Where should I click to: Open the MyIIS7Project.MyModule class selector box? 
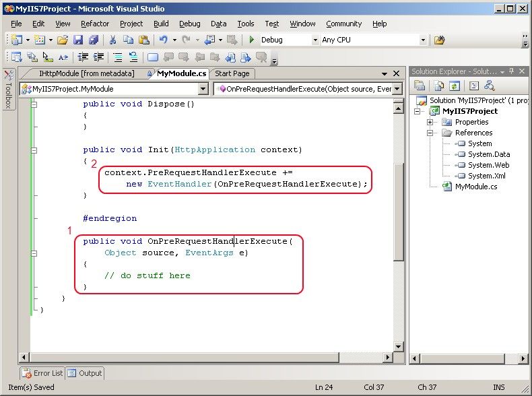coord(114,89)
